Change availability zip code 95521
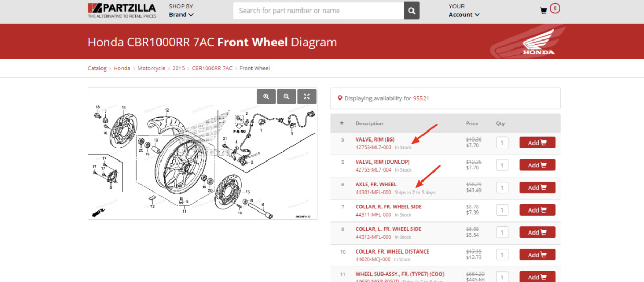This screenshot has height=282, width=644. click(421, 98)
